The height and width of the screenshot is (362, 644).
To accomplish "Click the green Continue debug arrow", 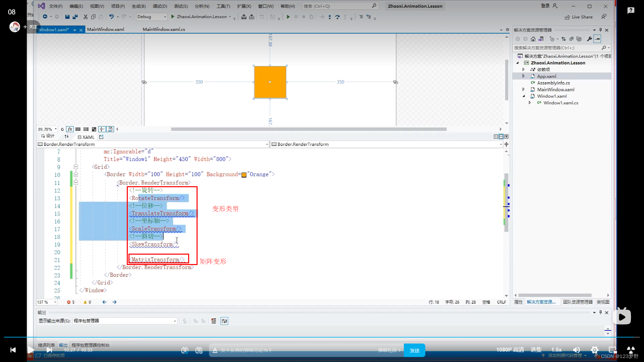I will [x=288, y=17].
